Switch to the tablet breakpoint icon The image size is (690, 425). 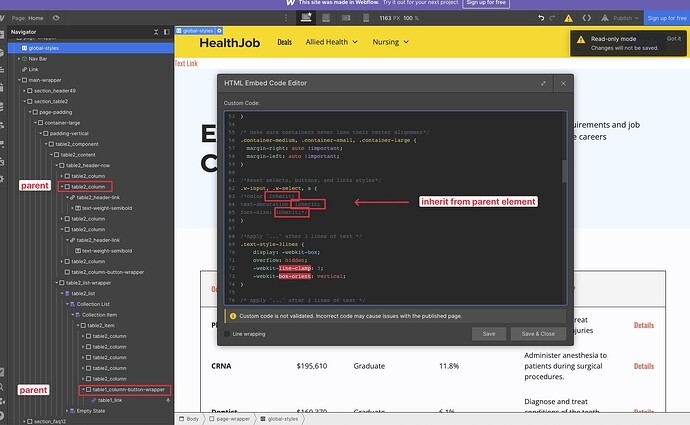point(326,18)
